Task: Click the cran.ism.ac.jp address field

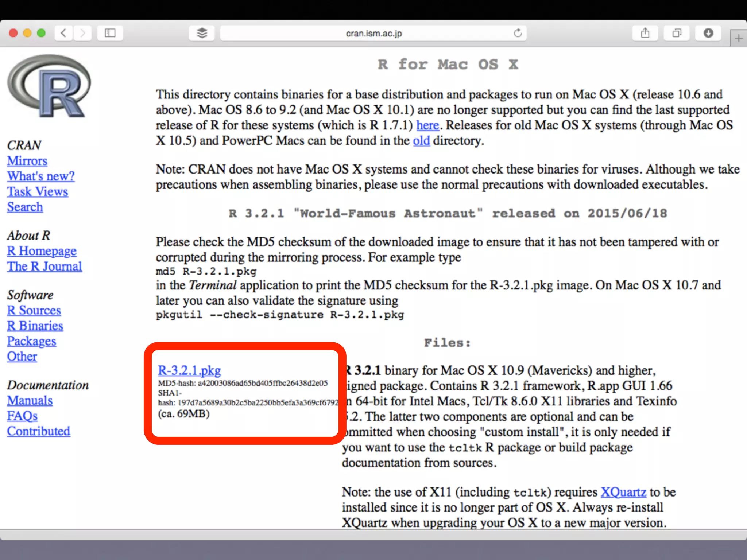Action: [x=373, y=34]
